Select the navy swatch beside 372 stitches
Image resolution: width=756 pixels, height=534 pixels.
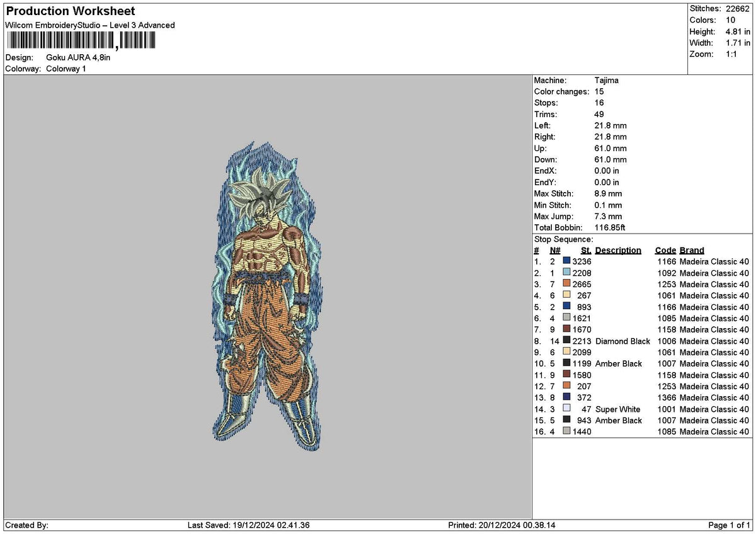(x=566, y=397)
